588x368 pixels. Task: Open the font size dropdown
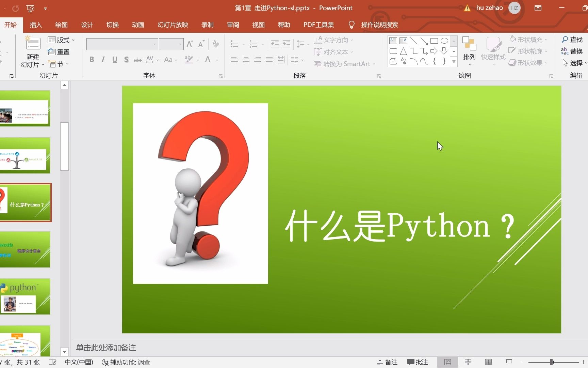[x=180, y=44]
